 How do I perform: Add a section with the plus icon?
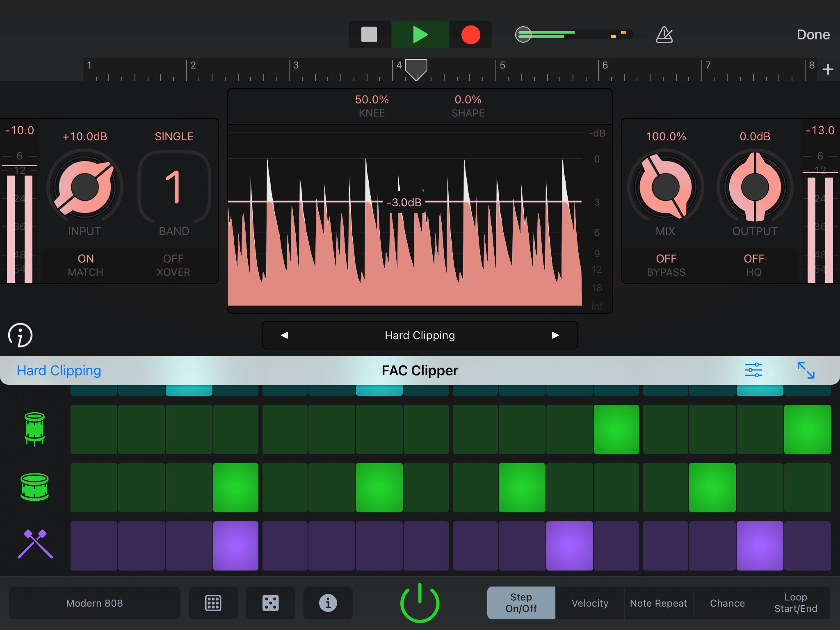pos(828,69)
